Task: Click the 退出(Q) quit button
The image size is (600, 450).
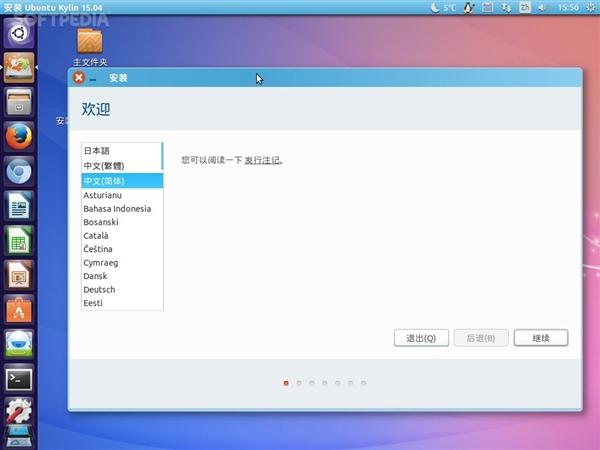Action: [x=421, y=338]
